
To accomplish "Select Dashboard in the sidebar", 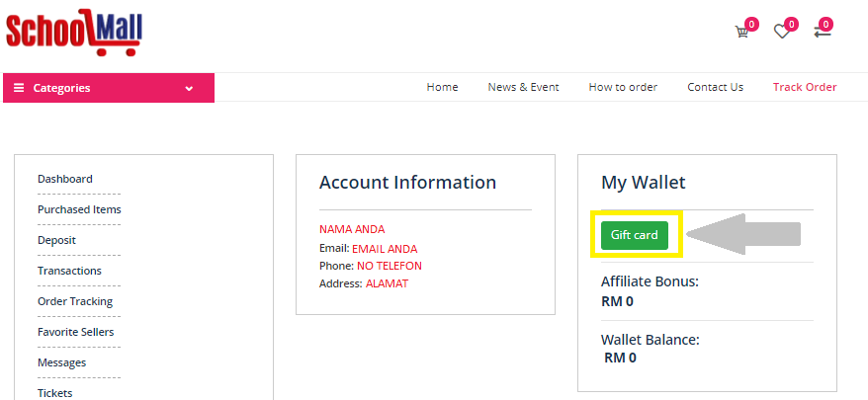I will tap(65, 179).
